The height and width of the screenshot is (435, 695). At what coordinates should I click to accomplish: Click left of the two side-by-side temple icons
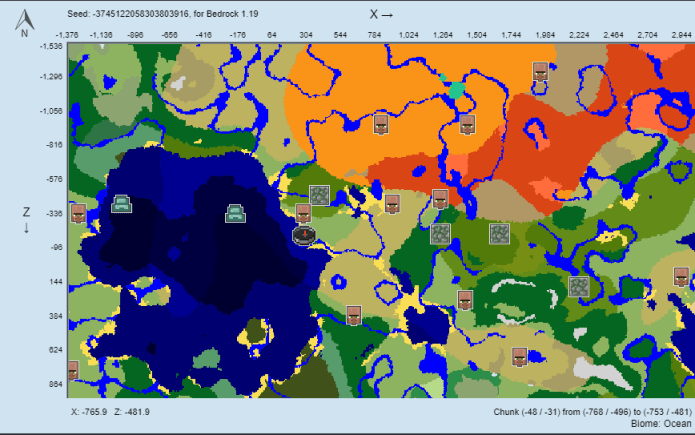pos(440,234)
